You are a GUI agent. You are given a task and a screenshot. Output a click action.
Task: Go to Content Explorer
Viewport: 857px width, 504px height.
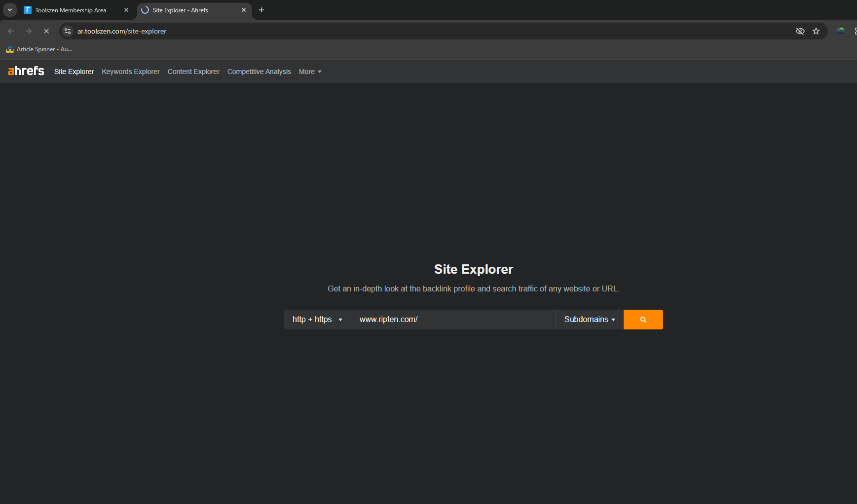(x=193, y=72)
